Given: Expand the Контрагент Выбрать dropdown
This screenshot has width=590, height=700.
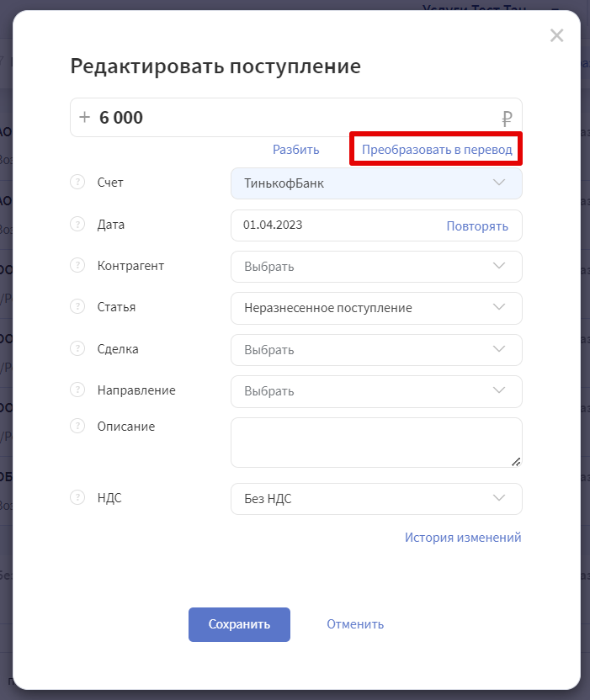Looking at the screenshot, I should 376,267.
